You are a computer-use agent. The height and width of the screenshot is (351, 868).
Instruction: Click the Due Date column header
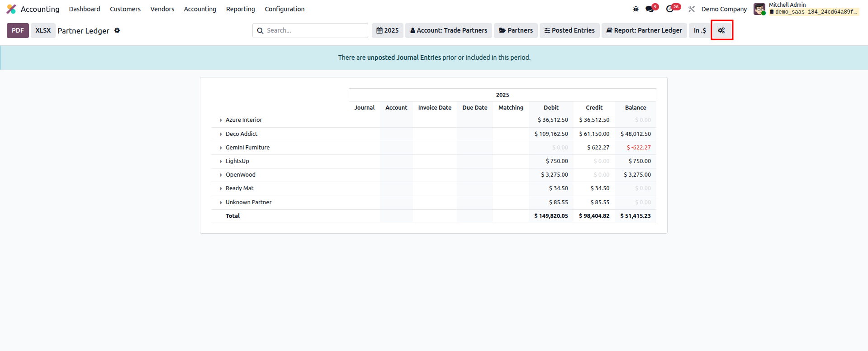coord(475,108)
